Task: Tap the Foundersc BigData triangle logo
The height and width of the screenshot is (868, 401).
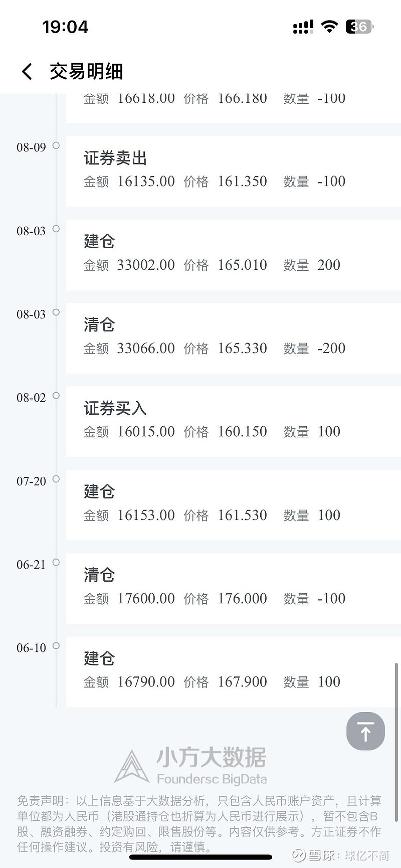Action: point(131,767)
